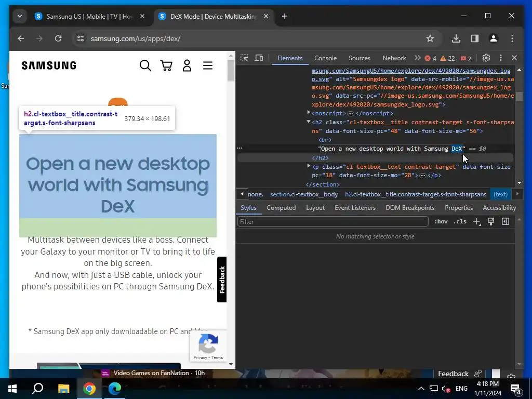Open the tab search dropdown arrow
This screenshot has width=532, height=399.
pyautogui.click(x=20, y=16)
